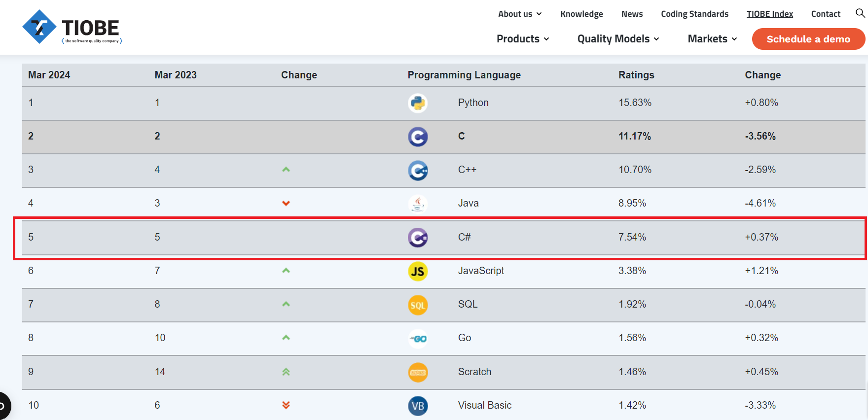Click the green up arrow in C++ row
This screenshot has height=420, width=868.
tap(286, 170)
